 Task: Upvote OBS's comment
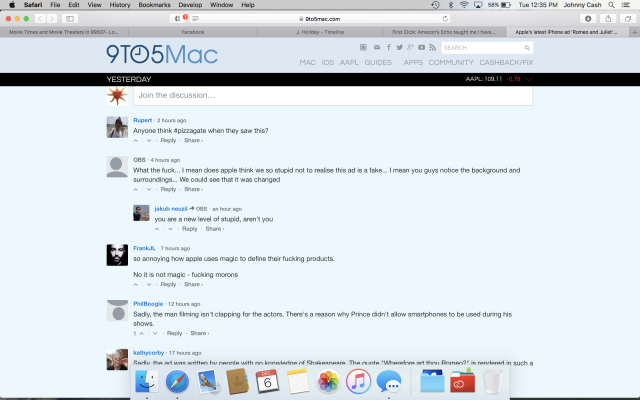[x=136, y=189]
